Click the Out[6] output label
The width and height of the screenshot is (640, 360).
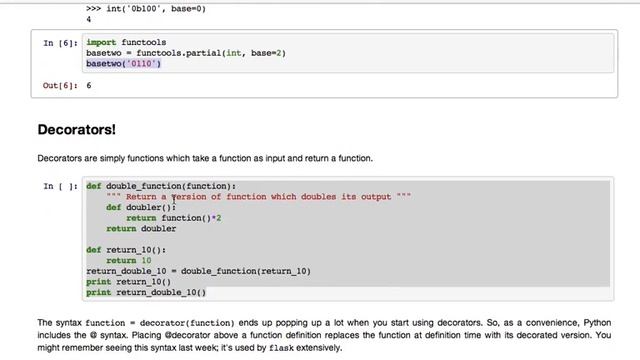click(60, 85)
